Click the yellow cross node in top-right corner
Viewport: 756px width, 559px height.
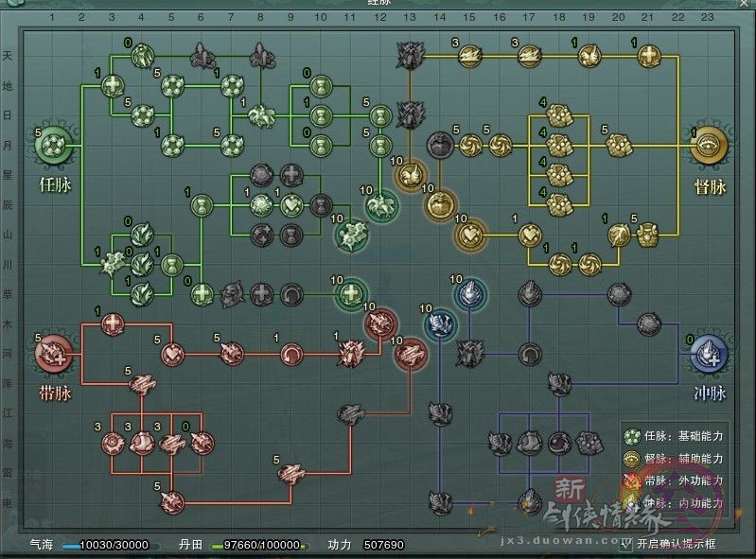(648, 57)
